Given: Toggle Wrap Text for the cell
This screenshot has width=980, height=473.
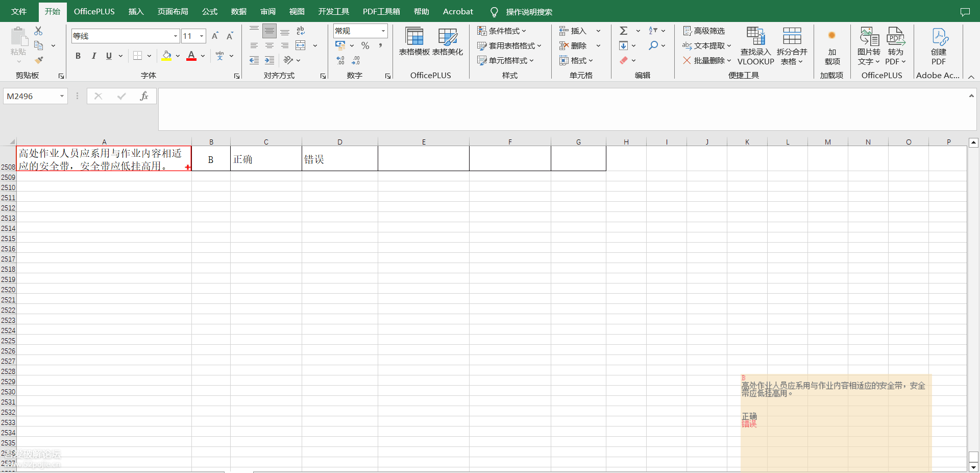Looking at the screenshot, I should [301, 31].
